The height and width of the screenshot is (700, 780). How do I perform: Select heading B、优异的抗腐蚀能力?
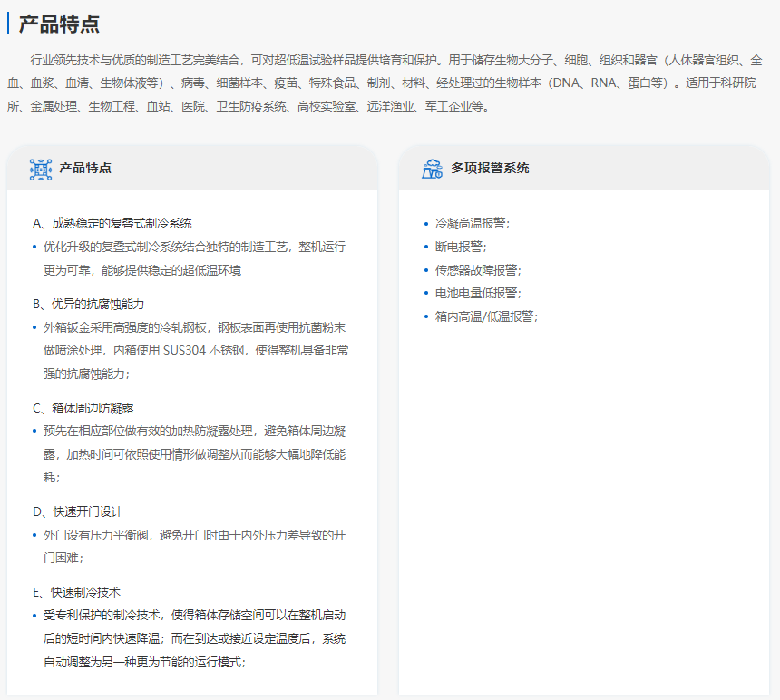tap(89, 304)
